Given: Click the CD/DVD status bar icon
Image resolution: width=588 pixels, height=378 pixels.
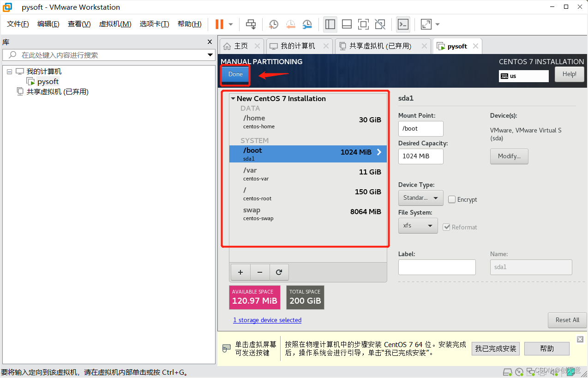Looking at the screenshot, I should coord(519,372).
